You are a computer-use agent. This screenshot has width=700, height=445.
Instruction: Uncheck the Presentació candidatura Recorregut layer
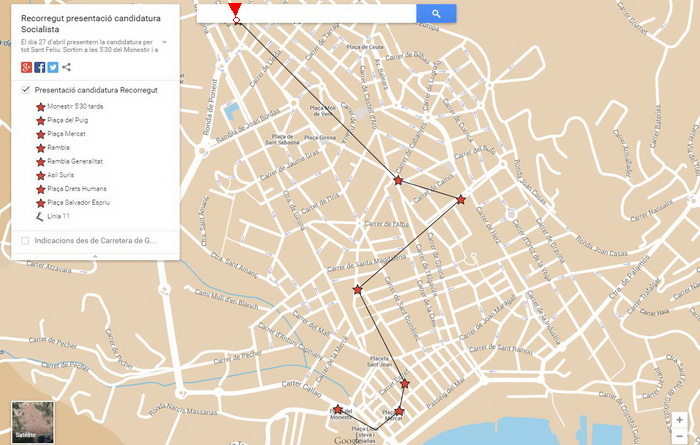(x=26, y=91)
